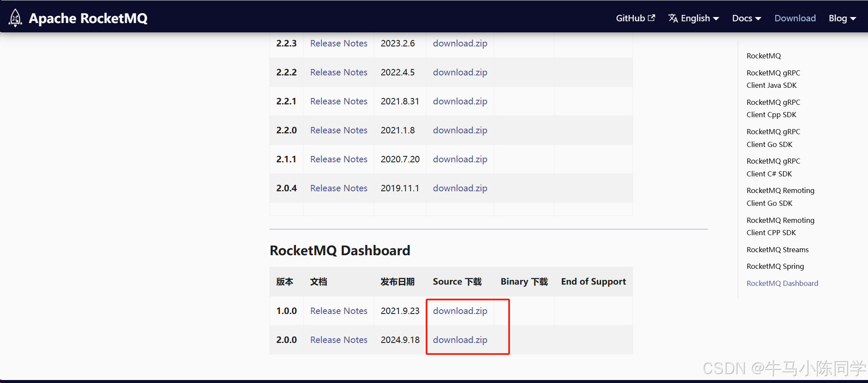Open Dashboard 2.0.0 Release Notes
The width and height of the screenshot is (868, 383).
coord(338,340)
